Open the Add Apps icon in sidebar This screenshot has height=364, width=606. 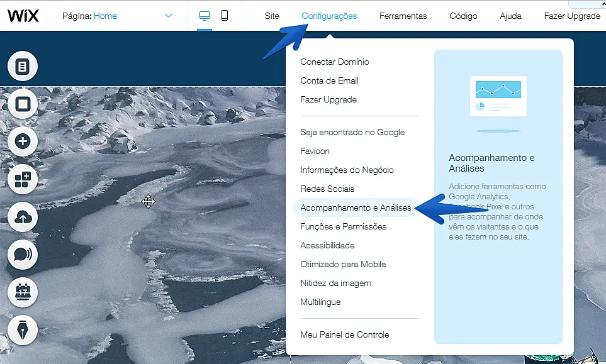23,180
